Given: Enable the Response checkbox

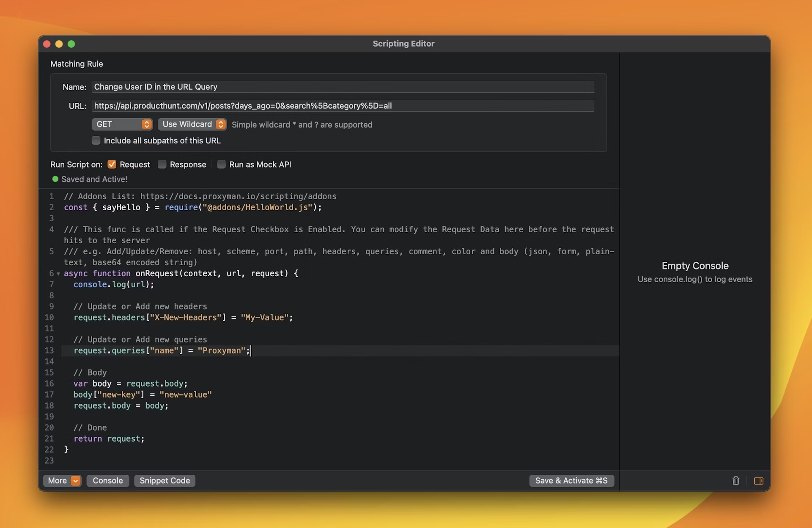Looking at the screenshot, I should (x=162, y=164).
